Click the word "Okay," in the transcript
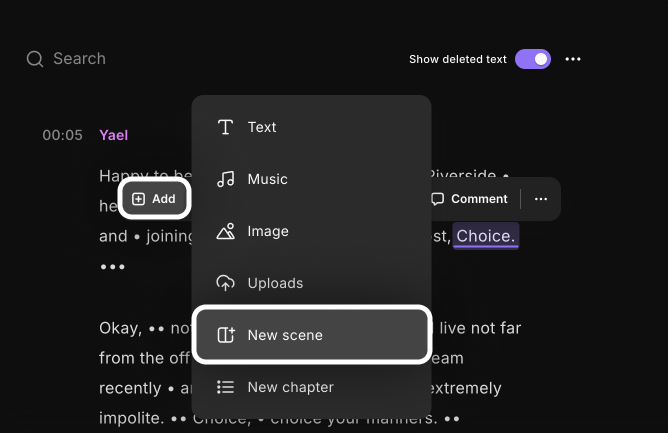Screen dimensions: 668x435 (x=121, y=328)
